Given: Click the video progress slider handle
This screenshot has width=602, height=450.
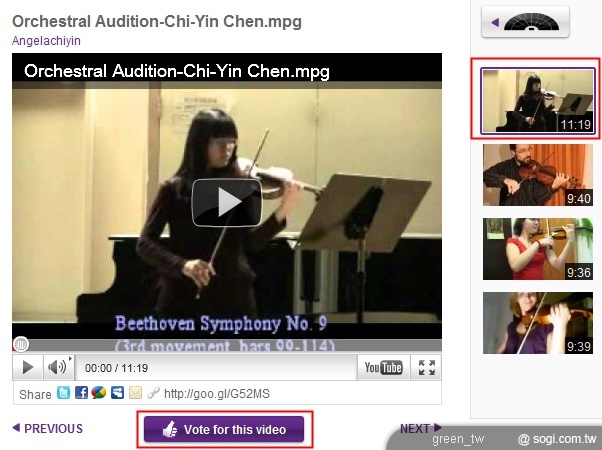Looking at the screenshot, I should (21, 344).
